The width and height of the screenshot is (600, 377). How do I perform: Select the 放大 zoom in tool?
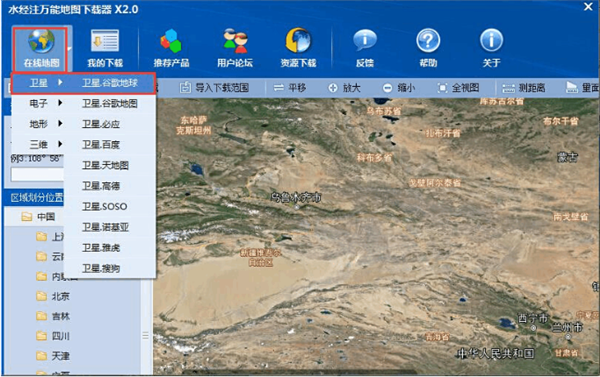click(x=344, y=88)
